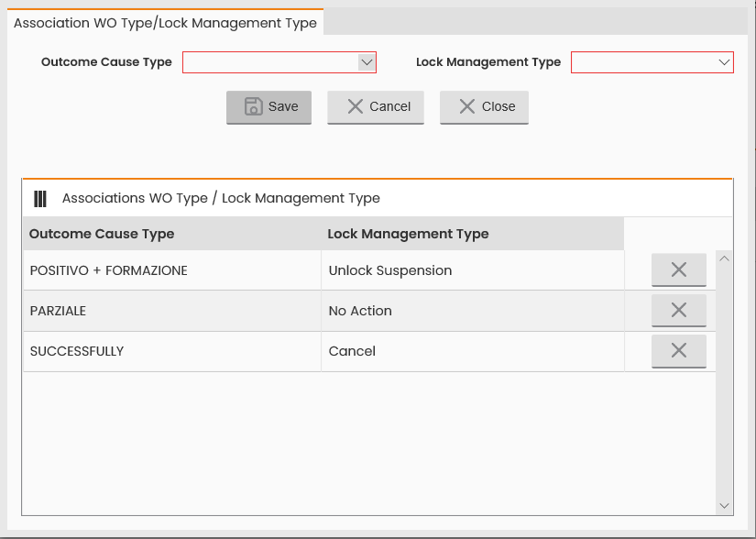The width and height of the screenshot is (756, 539).
Task: Remove the PARZIALE association with X button
Action: pos(679,310)
